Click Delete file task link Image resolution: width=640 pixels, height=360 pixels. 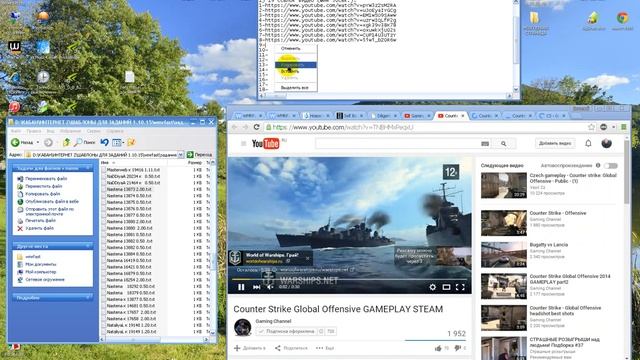[x=39, y=228]
